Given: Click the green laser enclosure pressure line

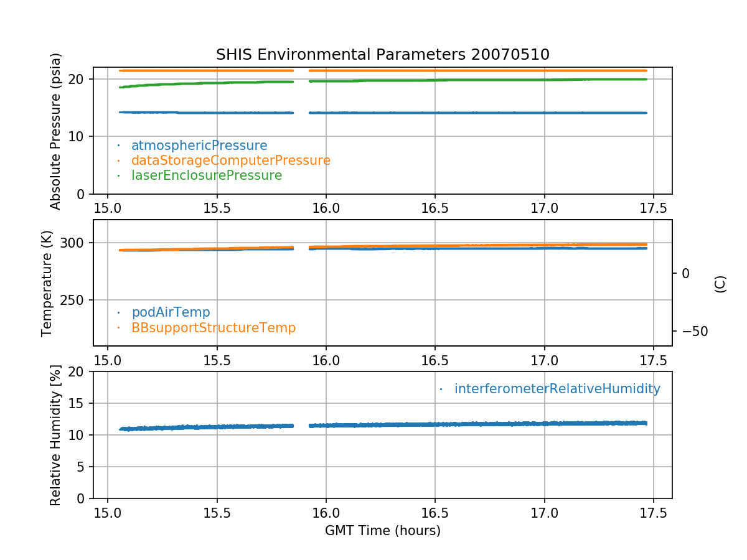Looking at the screenshot, I should pos(436,80).
